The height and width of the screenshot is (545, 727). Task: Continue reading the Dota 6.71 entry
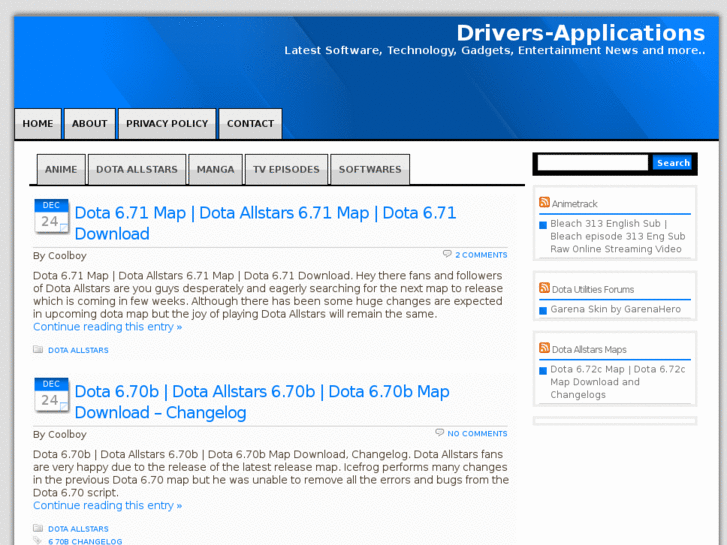(x=108, y=327)
